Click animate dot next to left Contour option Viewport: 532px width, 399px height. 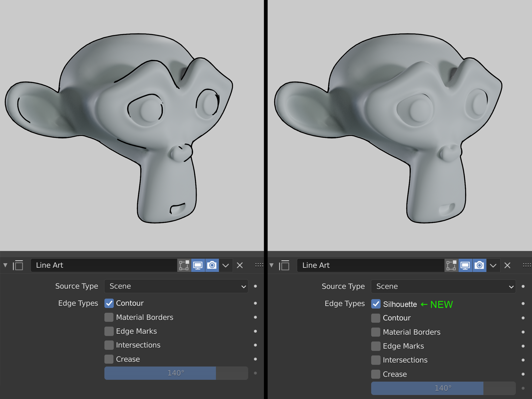pos(255,303)
